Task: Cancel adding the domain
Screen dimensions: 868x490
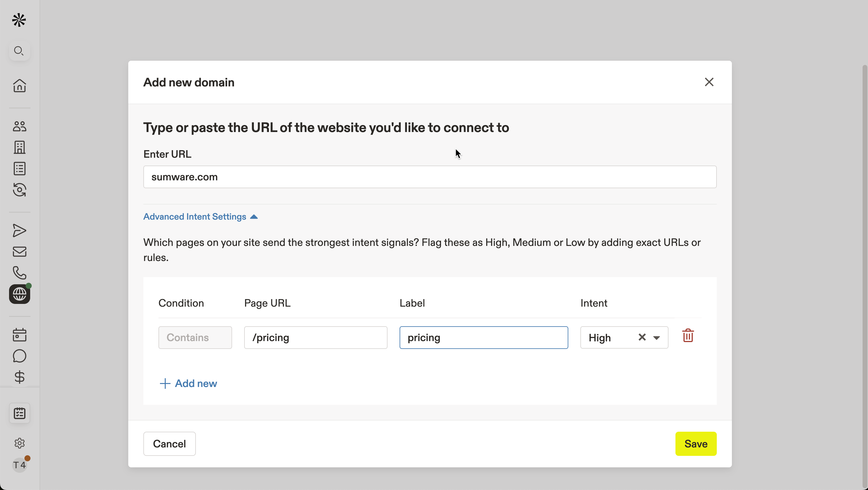Action: click(x=170, y=444)
